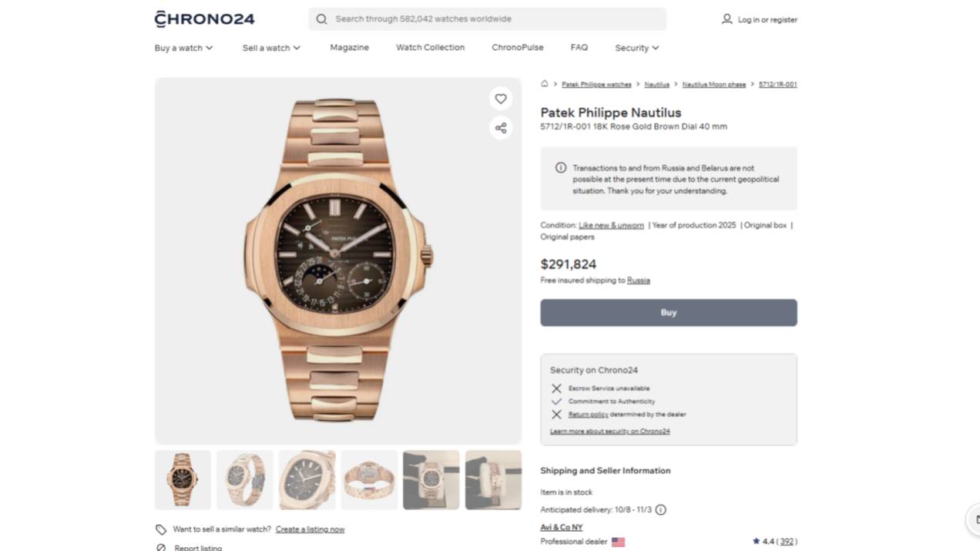
Task: Expand the Buy a watch dropdown
Action: [x=183, y=48]
